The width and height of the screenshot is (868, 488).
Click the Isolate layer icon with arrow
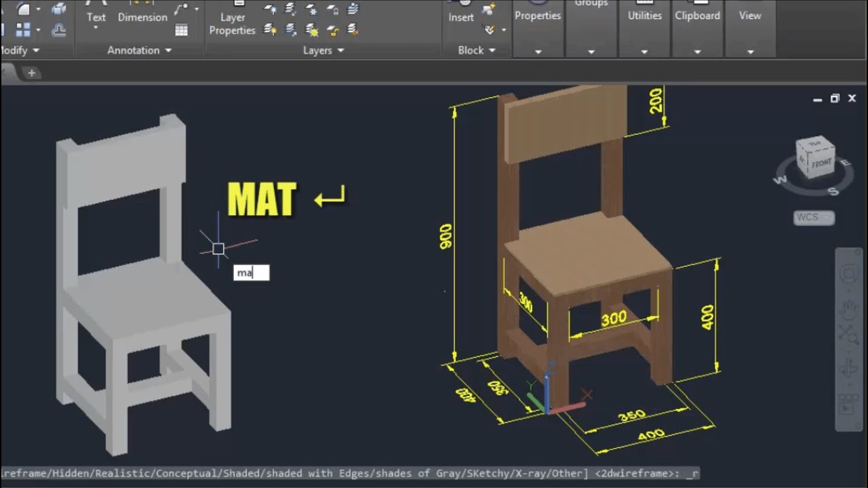click(291, 30)
